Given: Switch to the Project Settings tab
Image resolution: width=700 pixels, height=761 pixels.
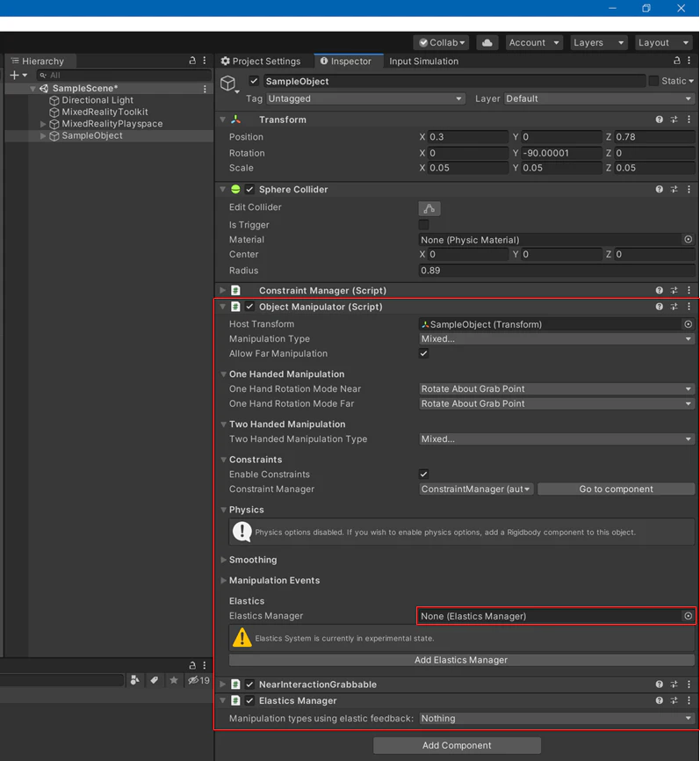Looking at the screenshot, I should coord(261,62).
